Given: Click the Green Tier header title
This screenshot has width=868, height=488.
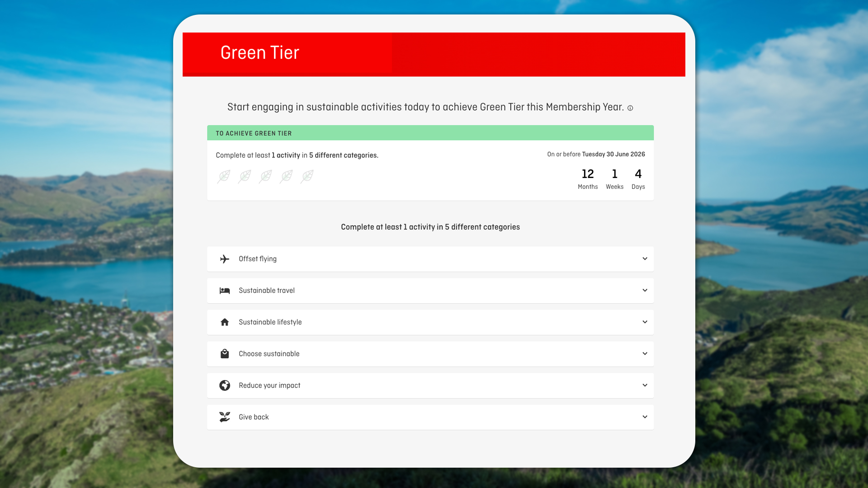Looking at the screenshot, I should (x=260, y=53).
